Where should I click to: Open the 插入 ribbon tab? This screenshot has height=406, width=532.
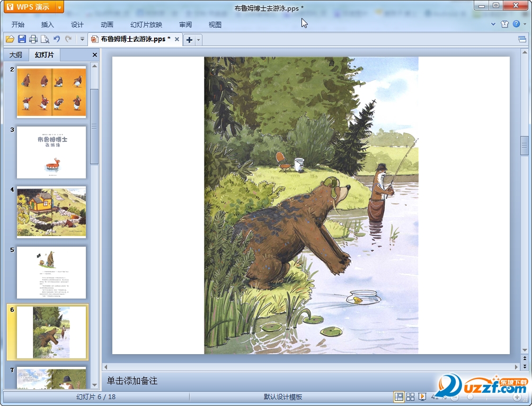pyautogui.click(x=48, y=25)
